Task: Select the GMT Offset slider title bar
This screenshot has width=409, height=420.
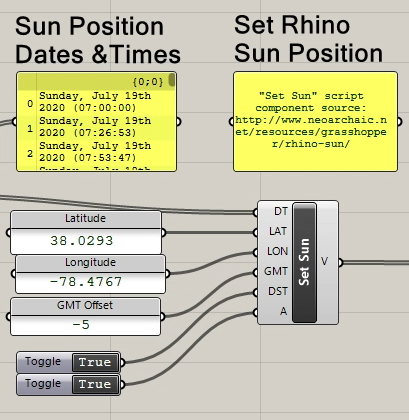Action: [85, 305]
